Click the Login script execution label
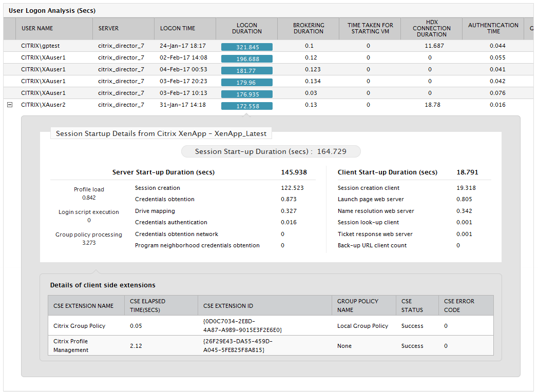 [89, 212]
